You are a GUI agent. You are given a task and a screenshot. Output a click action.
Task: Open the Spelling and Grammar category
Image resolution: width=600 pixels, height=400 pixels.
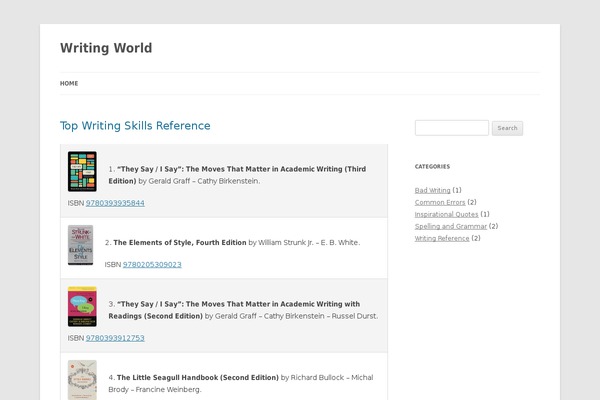pyautogui.click(x=451, y=226)
